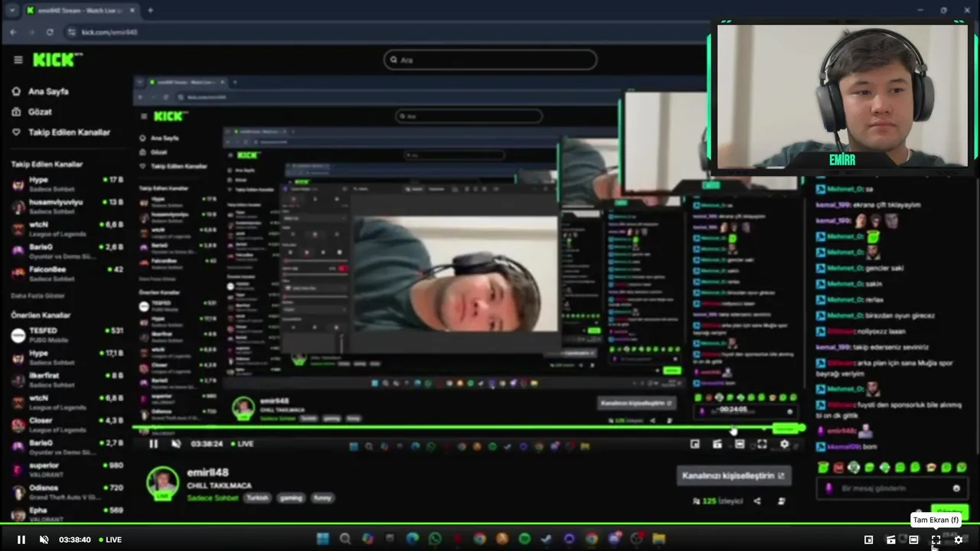Select the Turkish tag

257,497
